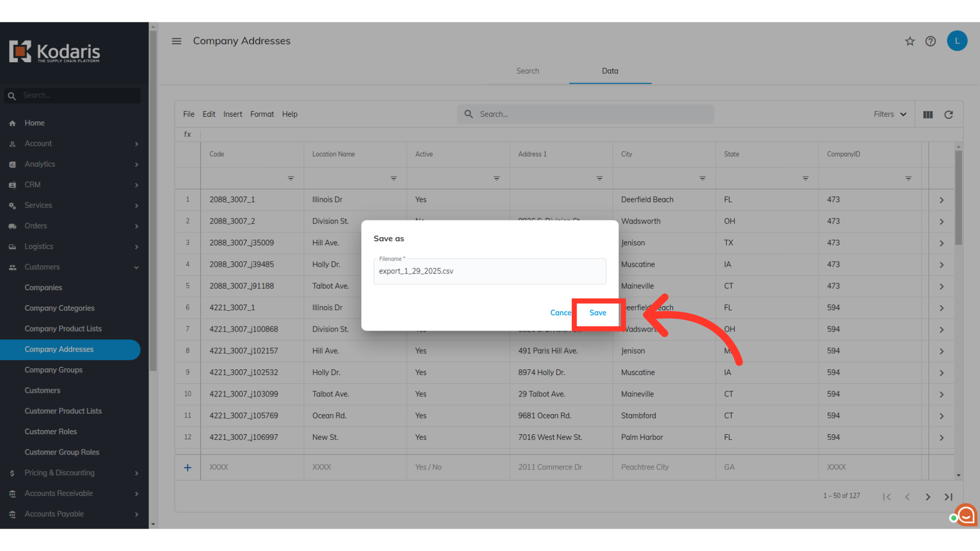
Task: Open Company Groups in the sidebar
Action: 54,370
